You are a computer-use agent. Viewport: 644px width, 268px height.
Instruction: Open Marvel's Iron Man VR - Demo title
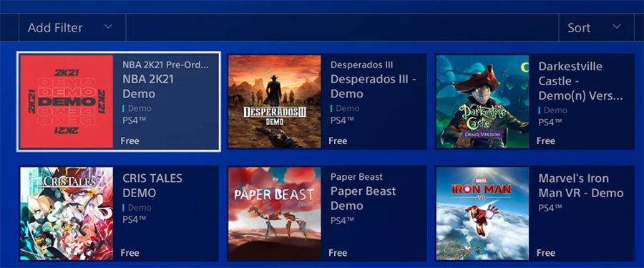pyautogui.click(x=581, y=186)
